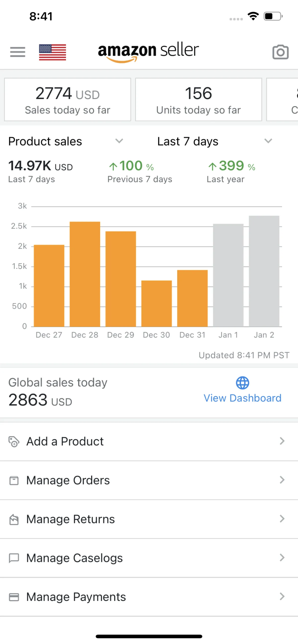Open the hamburger navigation menu
Screen dimensions: 298x644
coord(18,52)
